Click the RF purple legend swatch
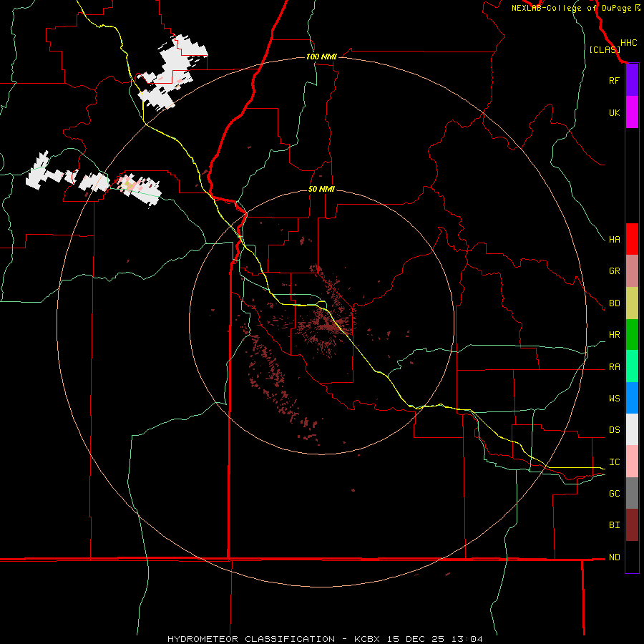Image resolution: width=644 pixels, height=644 pixels. pyautogui.click(x=632, y=80)
